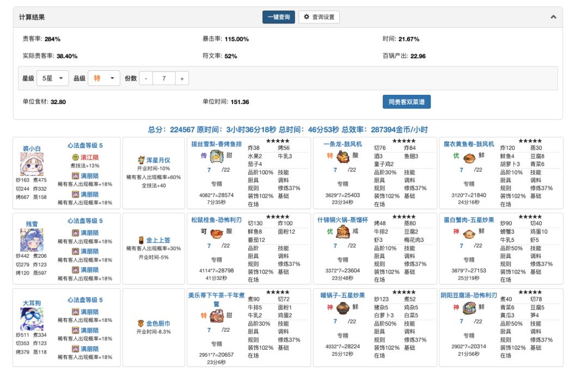Click quantity 7 on 阴阳豆腐汤 card
This screenshot has width=588, height=383.
pyautogui.click(x=461, y=321)
